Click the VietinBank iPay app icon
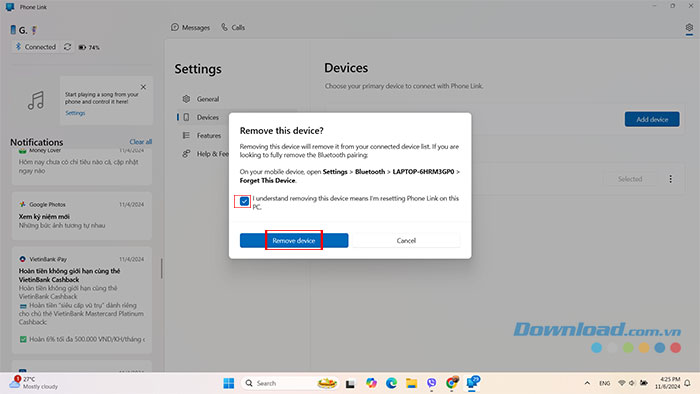 (22, 259)
